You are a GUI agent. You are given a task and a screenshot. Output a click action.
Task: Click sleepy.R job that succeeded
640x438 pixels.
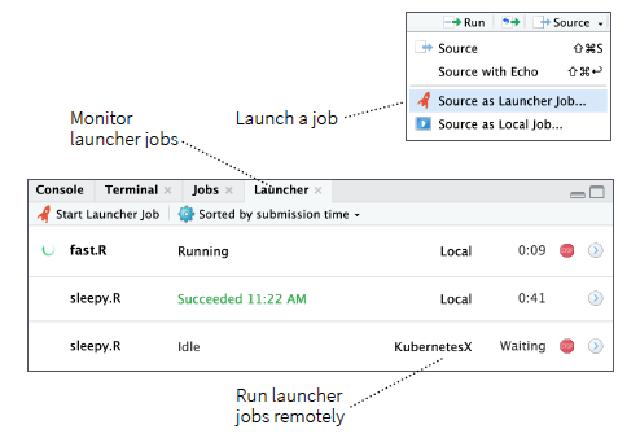95,298
